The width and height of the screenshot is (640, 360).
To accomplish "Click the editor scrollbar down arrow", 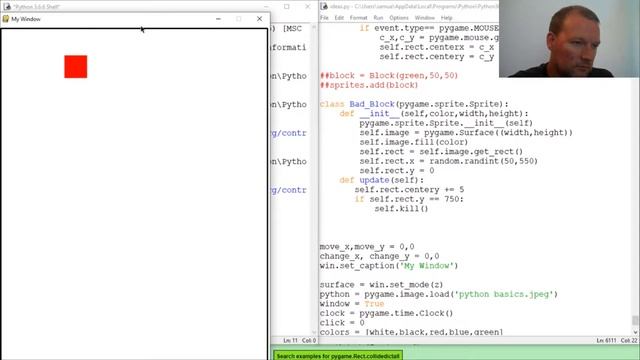I will pos(635,332).
